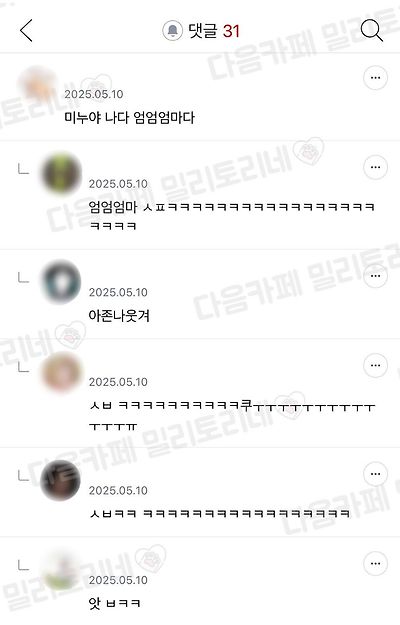Toggle the comment notification bell
This screenshot has width=400, height=625.
173,31
